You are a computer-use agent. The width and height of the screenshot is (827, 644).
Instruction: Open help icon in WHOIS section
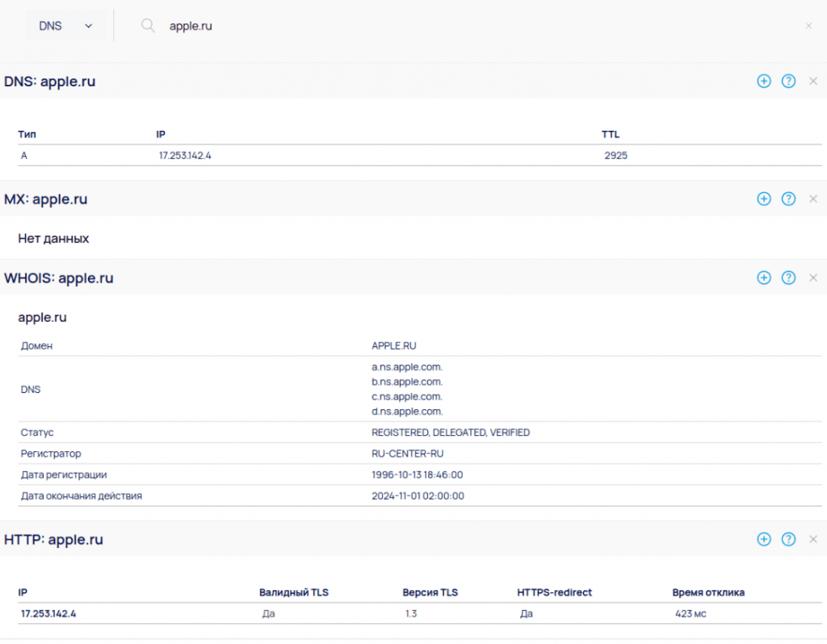(x=788, y=278)
